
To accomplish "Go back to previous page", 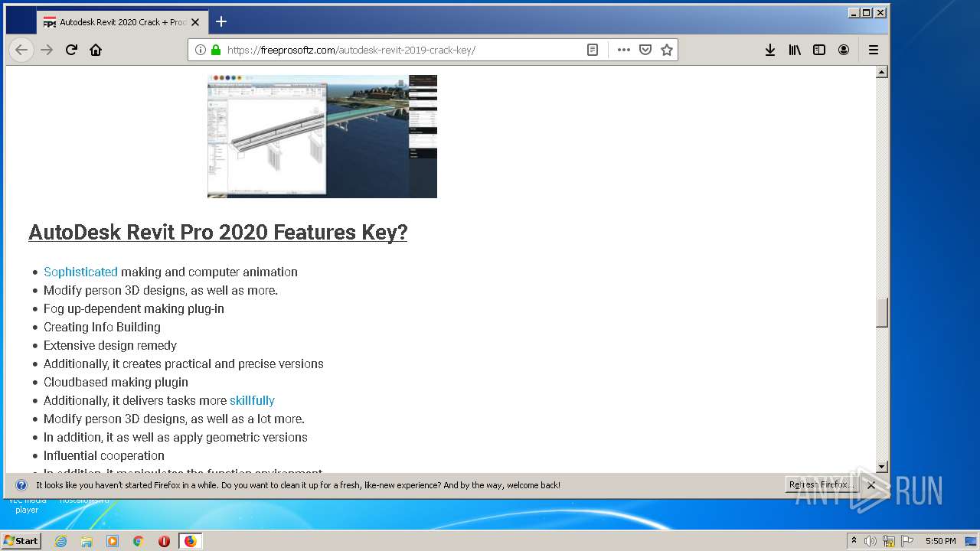I will pos(21,50).
